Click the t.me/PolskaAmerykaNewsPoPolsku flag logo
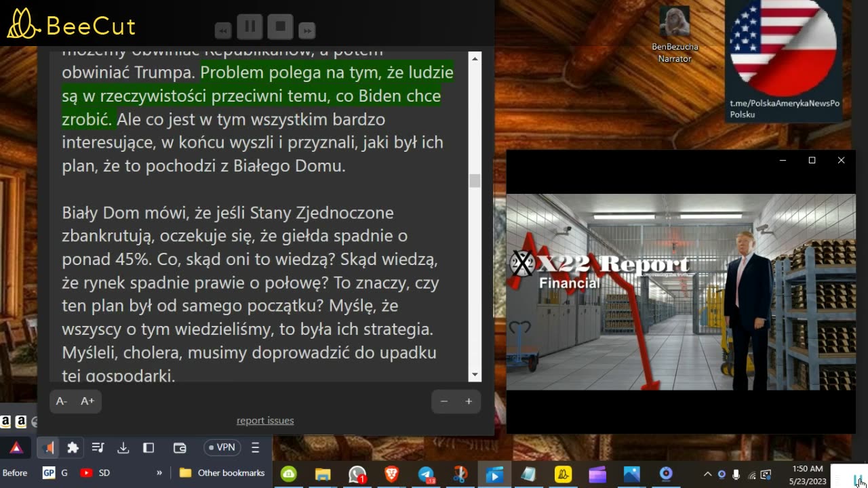The height and width of the screenshot is (488, 868). pos(785,60)
